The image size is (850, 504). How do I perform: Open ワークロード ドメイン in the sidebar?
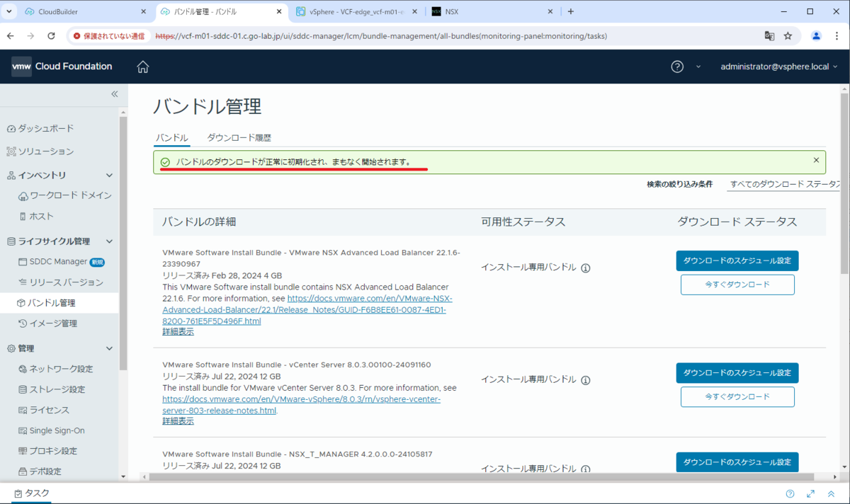[65, 195]
